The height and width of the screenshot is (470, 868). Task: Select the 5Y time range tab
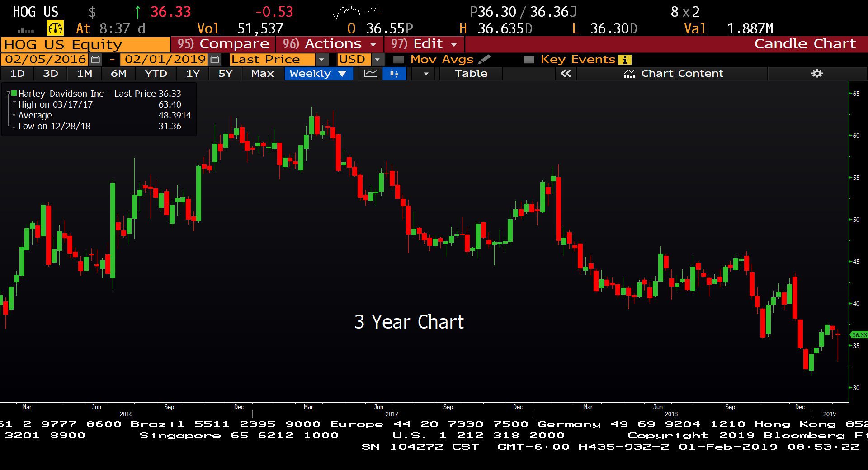225,73
